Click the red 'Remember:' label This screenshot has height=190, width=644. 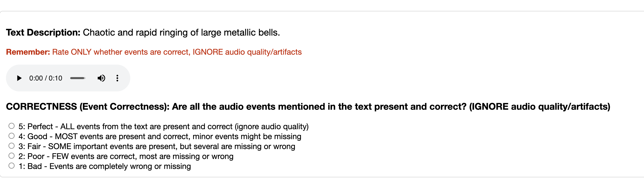click(28, 52)
